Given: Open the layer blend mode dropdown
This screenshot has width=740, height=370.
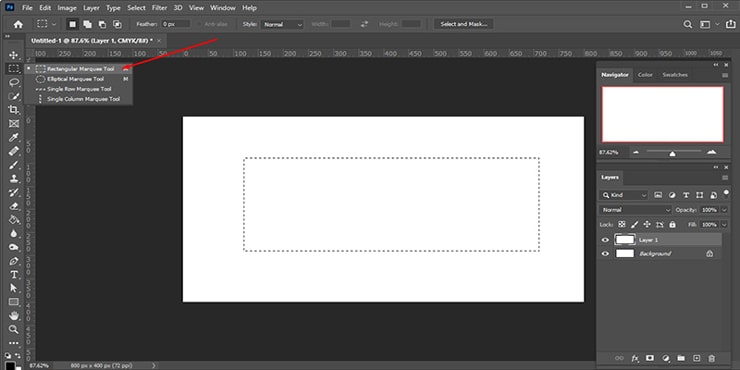Looking at the screenshot, I should pos(636,210).
